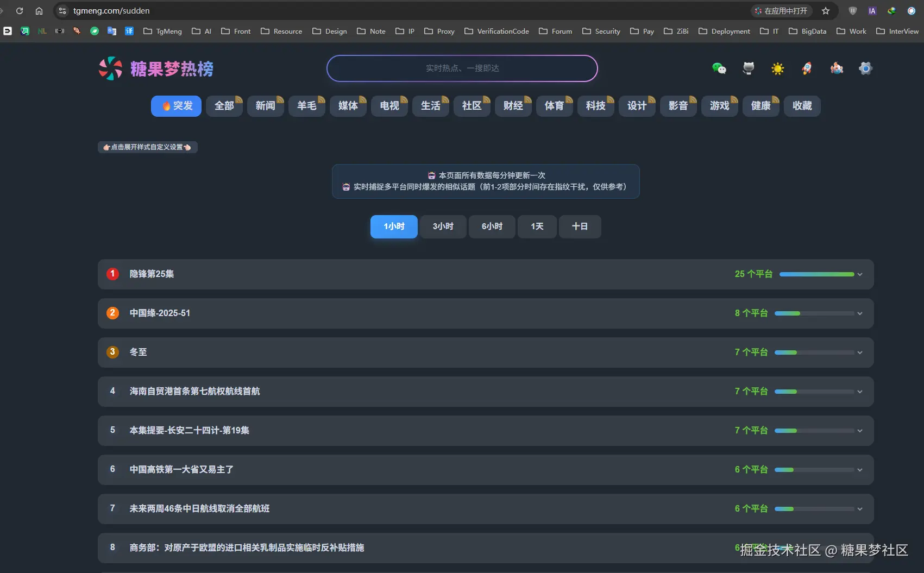Open the blue 译 translate bookmark icon
924x573 pixels.
(x=129, y=31)
